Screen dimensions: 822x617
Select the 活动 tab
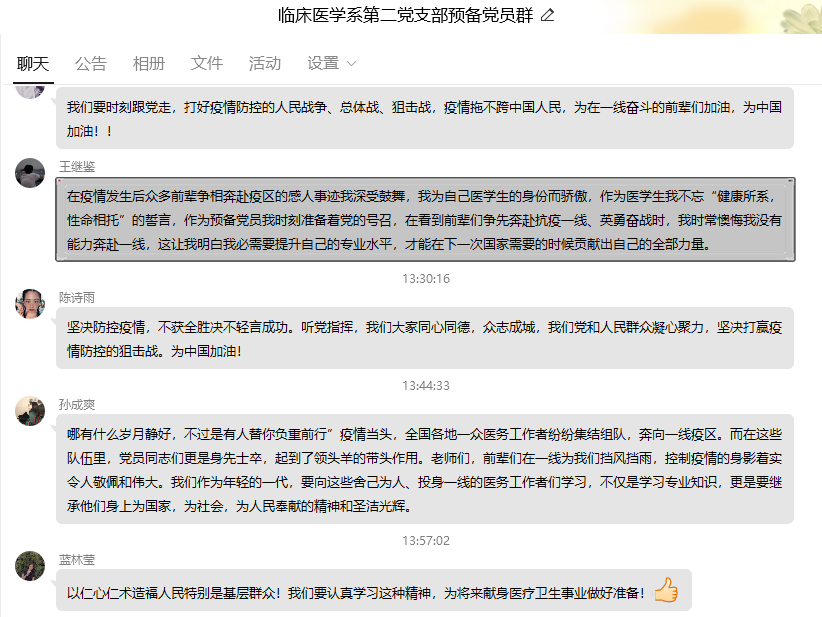pos(265,64)
